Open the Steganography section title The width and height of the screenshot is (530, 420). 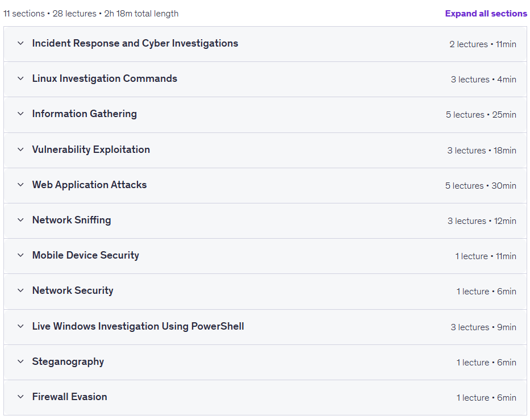pos(68,361)
